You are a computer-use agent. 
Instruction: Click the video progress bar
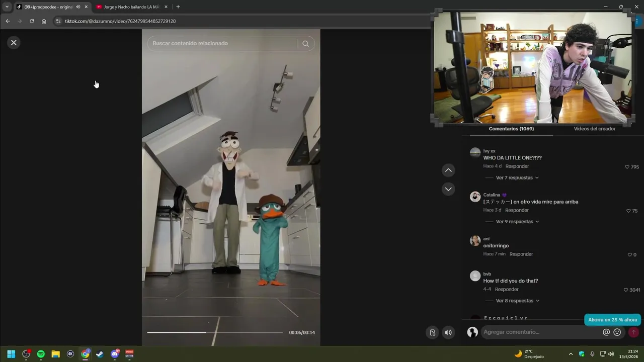215,332
